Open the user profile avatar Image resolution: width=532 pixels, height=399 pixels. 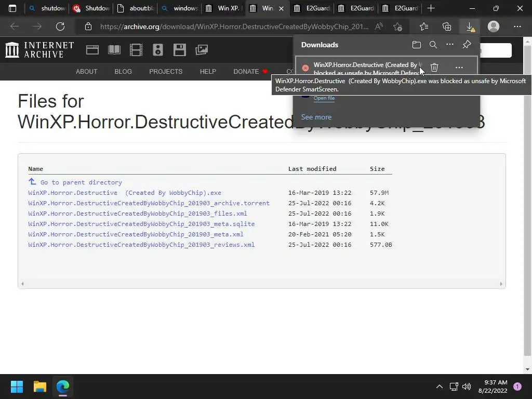[x=494, y=26]
